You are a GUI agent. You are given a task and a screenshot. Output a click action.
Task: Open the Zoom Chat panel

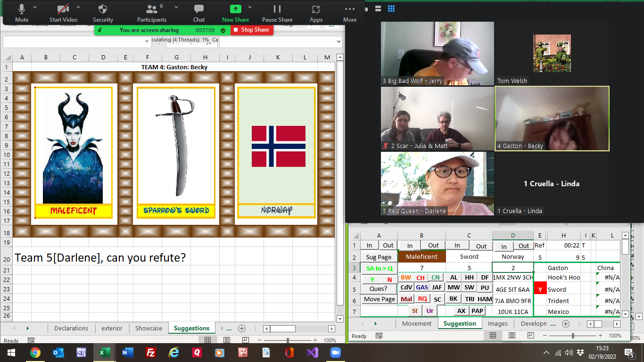click(x=199, y=13)
